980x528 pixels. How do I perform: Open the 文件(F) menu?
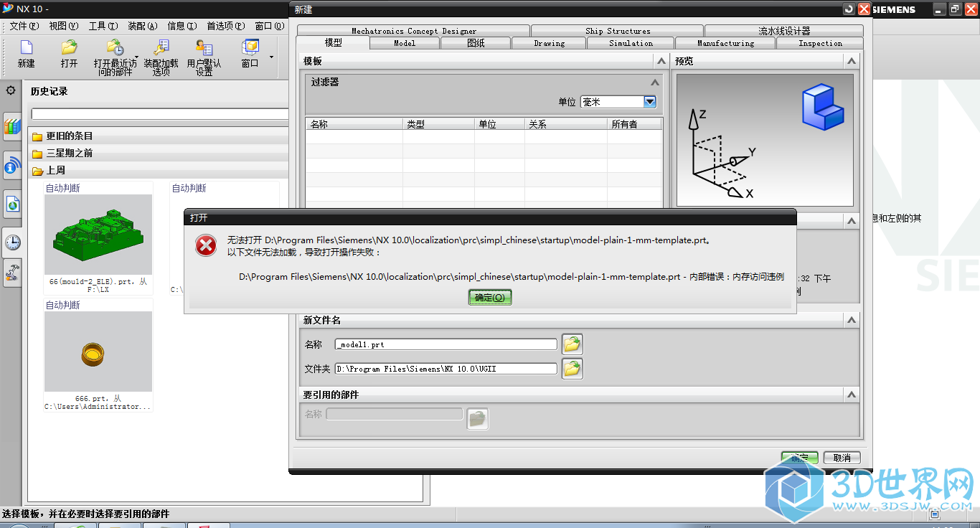pyautogui.click(x=24, y=26)
